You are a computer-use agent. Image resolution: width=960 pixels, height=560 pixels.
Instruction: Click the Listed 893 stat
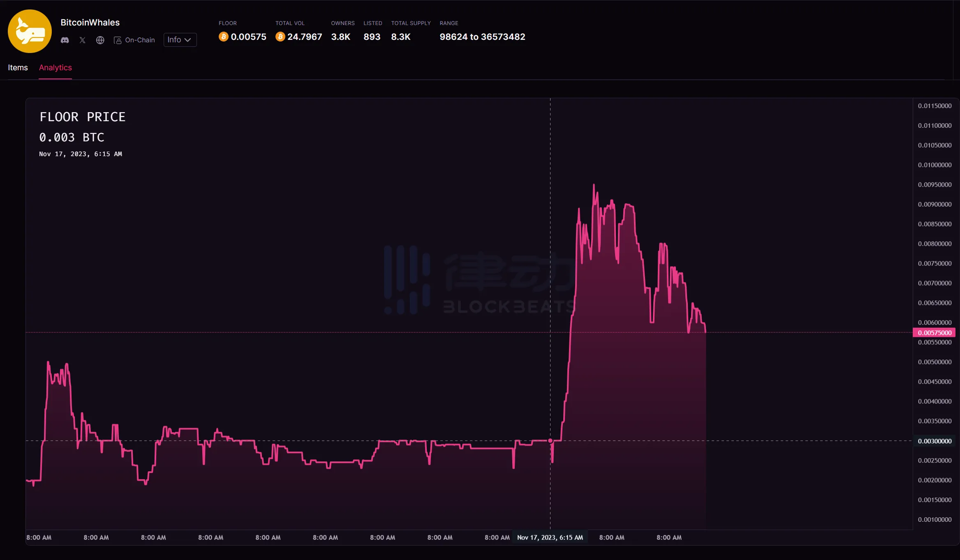(372, 37)
